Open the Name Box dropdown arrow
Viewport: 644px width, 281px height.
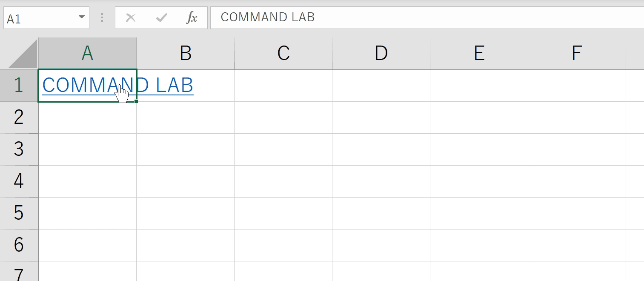(x=81, y=17)
